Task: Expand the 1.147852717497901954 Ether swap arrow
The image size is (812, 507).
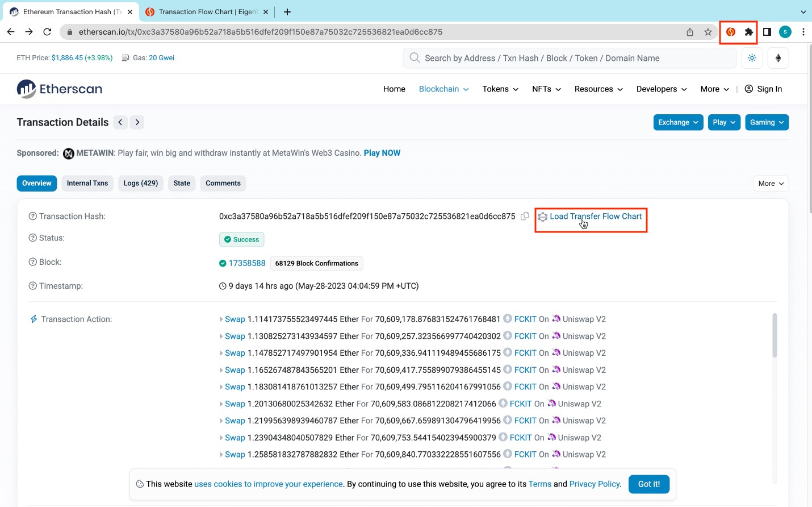Action: click(x=221, y=353)
